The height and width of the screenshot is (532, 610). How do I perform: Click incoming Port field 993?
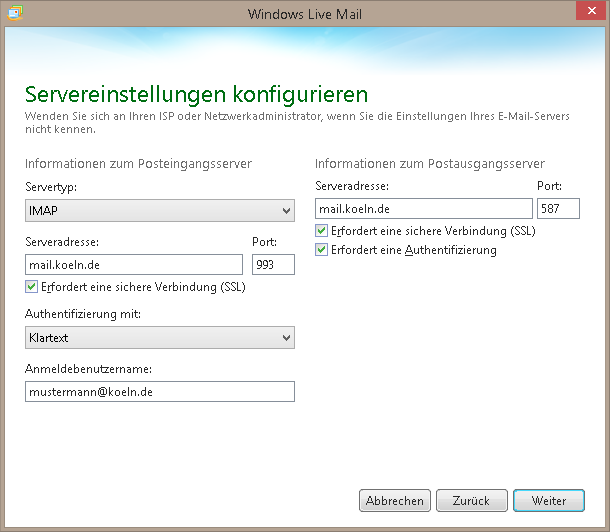[273, 264]
